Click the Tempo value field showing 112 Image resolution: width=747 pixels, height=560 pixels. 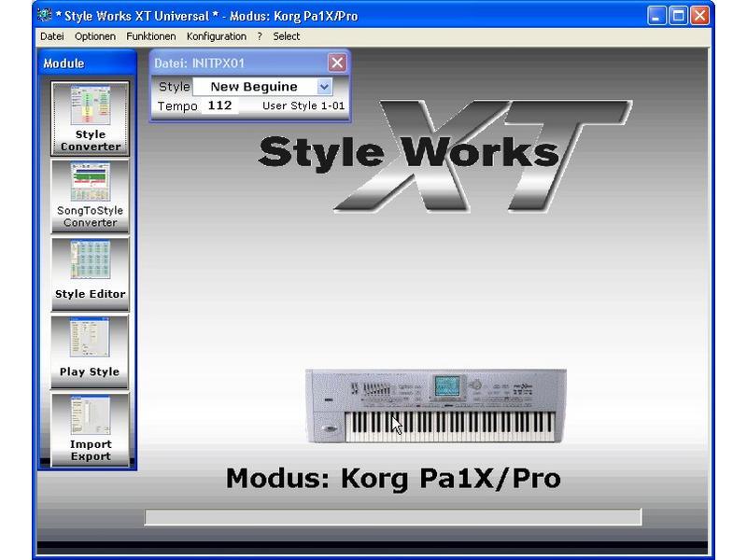(220, 106)
